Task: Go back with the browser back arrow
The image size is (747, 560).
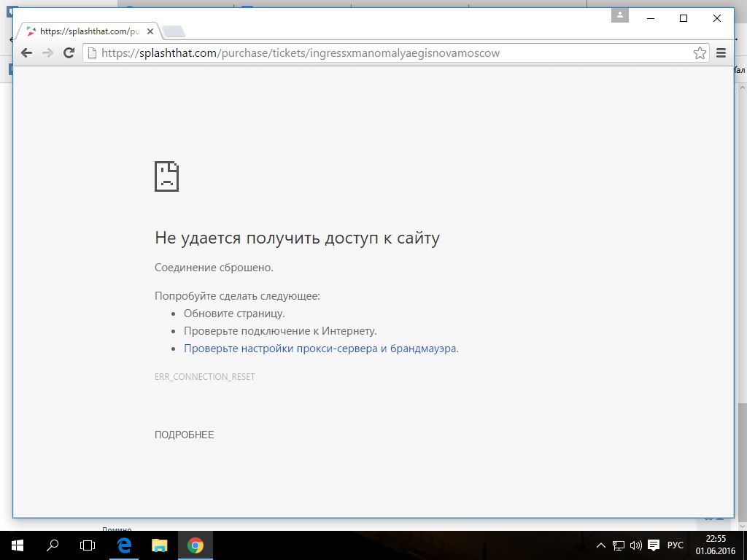Action: 27,52
